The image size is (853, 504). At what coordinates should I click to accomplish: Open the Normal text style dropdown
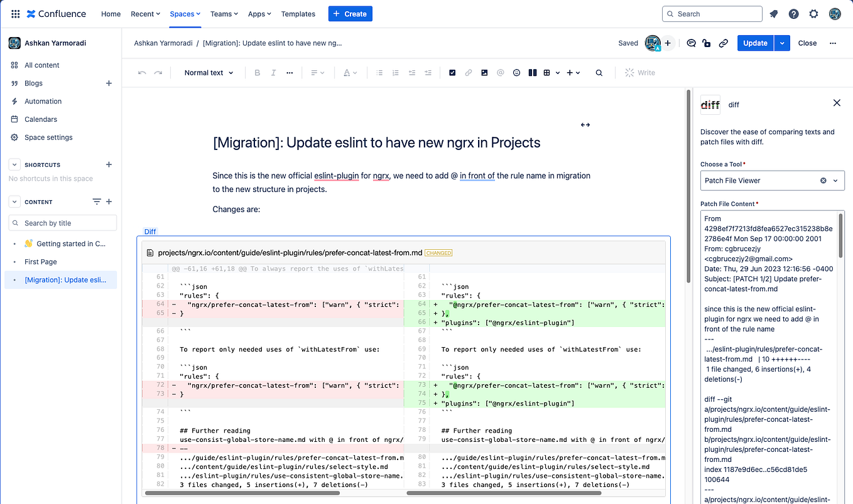[x=208, y=73]
